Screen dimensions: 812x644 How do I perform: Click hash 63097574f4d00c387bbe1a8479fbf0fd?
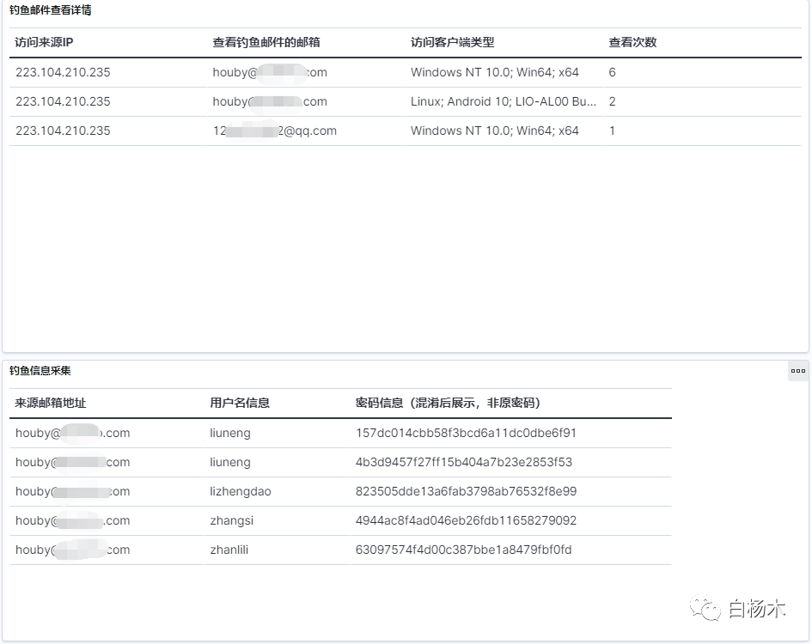463,550
